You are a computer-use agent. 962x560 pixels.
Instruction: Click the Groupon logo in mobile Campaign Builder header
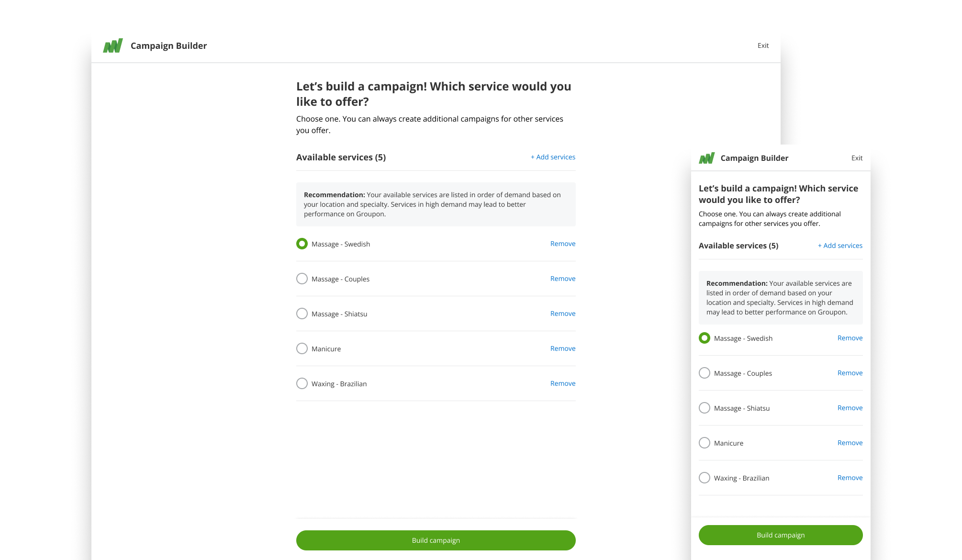[x=706, y=158]
